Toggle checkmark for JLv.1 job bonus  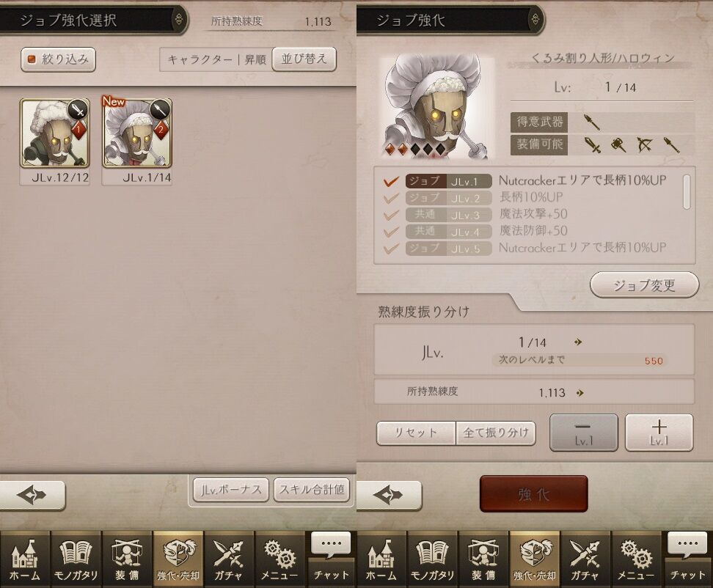pyautogui.click(x=391, y=181)
